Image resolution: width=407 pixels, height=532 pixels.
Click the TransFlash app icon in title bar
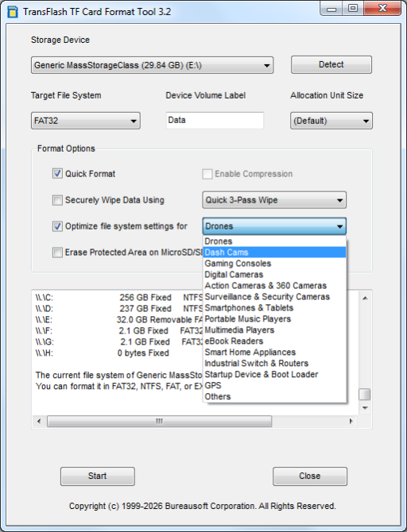[13, 12]
